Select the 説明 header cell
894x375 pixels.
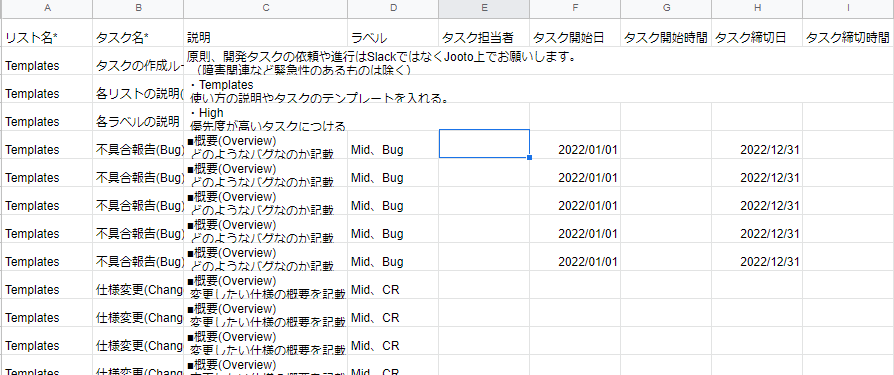click(266, 32)
